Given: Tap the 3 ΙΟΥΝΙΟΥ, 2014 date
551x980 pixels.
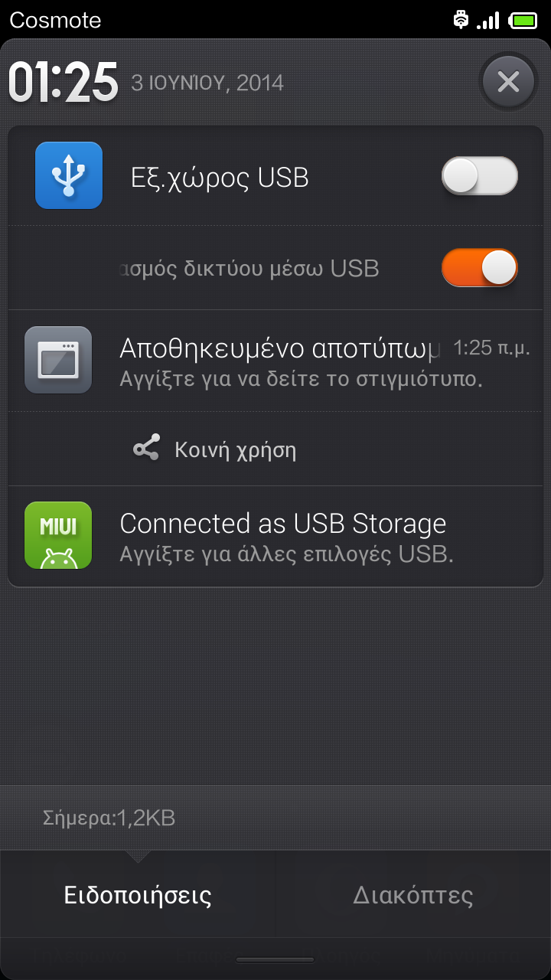Looking at the screenshot, I should pos(207,83).
